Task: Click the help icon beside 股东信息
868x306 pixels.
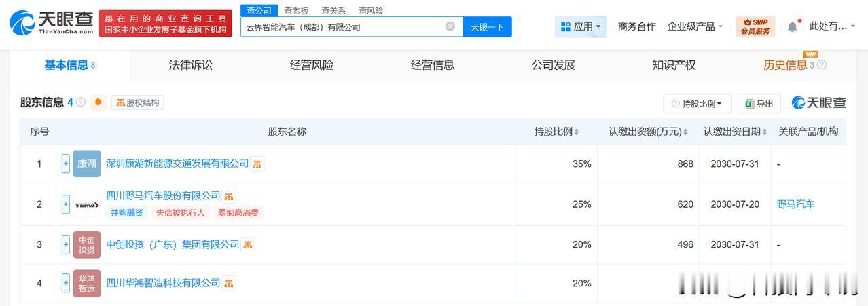Action: 81,102
